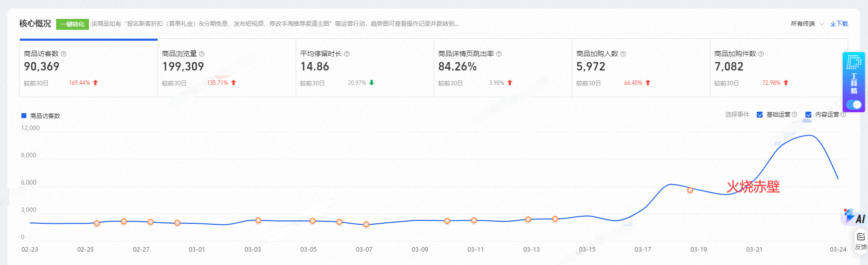Select the 平均停留时长 metric card
868x265 pixels.
(365, 68)
